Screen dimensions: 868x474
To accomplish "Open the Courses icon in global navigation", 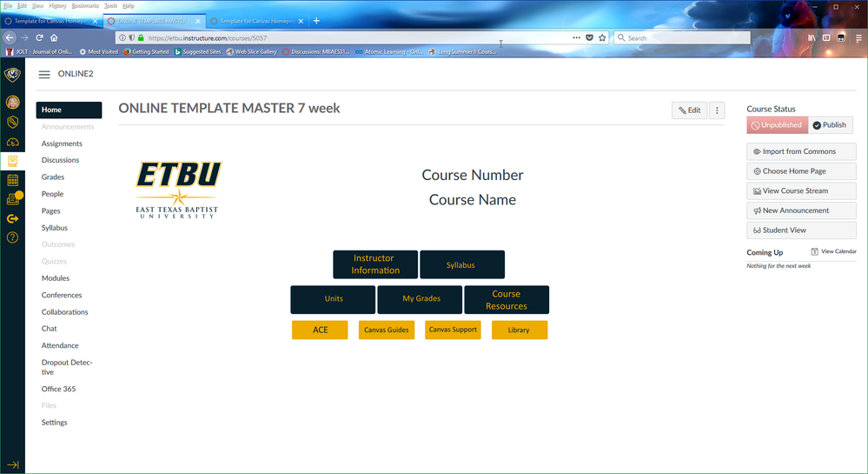I will point(13,161).
